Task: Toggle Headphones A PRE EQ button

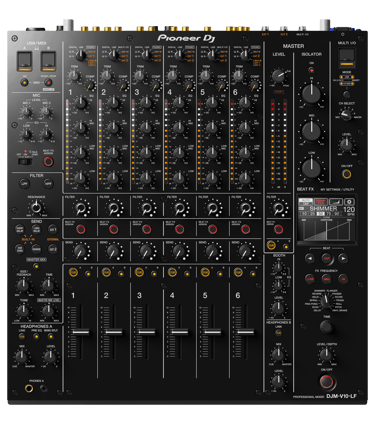Action: [x=36, y=336]
